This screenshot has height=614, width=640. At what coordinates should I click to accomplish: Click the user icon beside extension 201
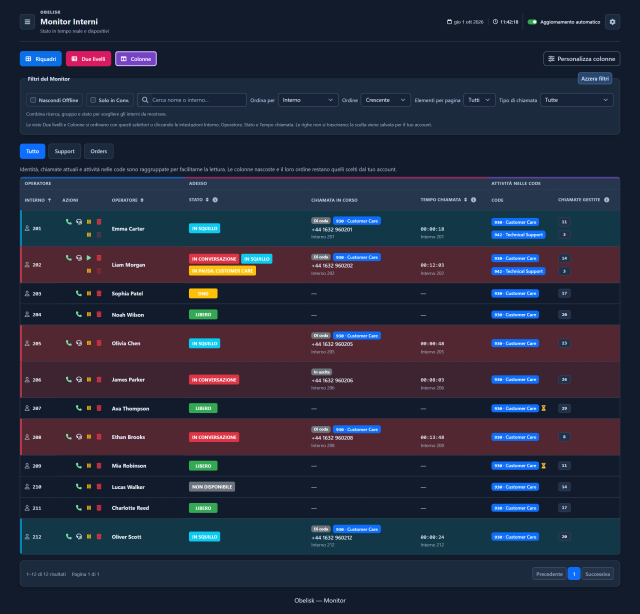(27, 228)
